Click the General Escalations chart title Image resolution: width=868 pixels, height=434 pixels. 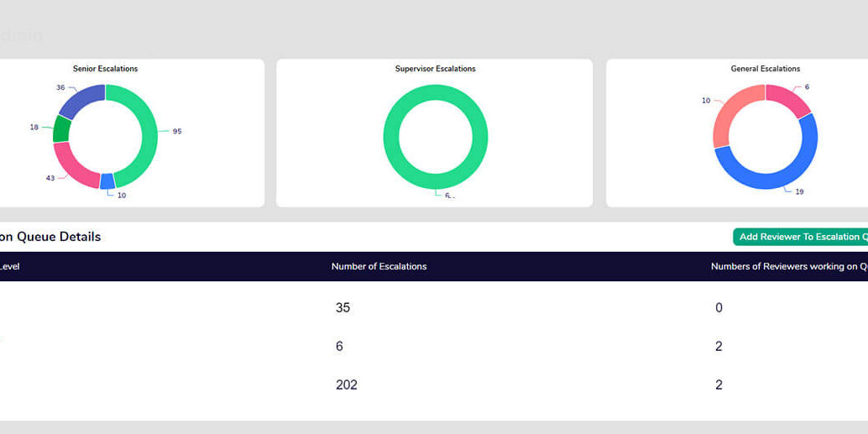pos(765,69)
